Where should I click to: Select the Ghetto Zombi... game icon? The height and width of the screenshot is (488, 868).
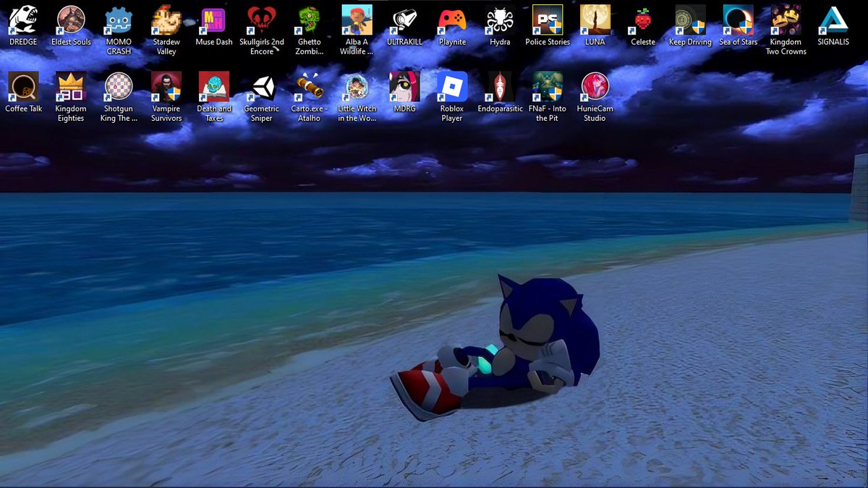[309, 20]
